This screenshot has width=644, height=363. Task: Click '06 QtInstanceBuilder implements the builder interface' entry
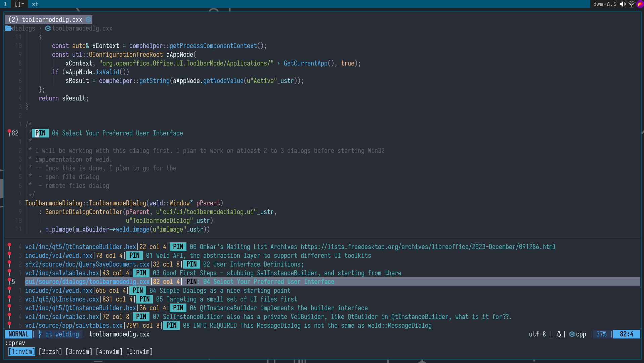279,308
